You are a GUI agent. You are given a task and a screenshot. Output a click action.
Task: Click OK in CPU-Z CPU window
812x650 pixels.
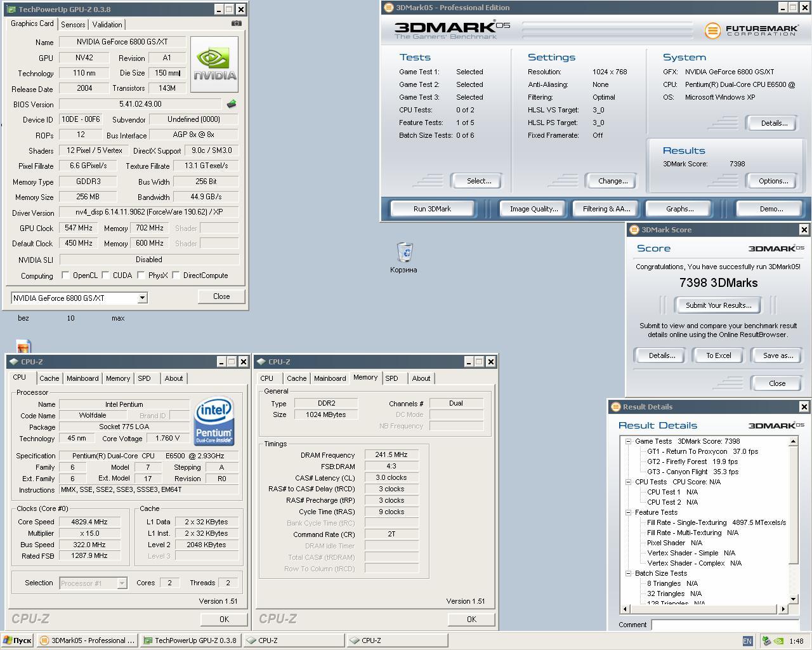[224, 619]
